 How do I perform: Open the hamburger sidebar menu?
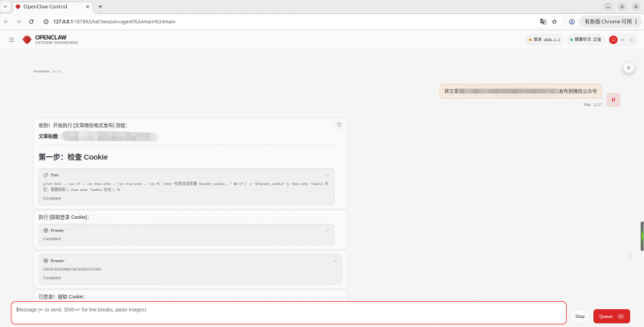pos(11,39)
